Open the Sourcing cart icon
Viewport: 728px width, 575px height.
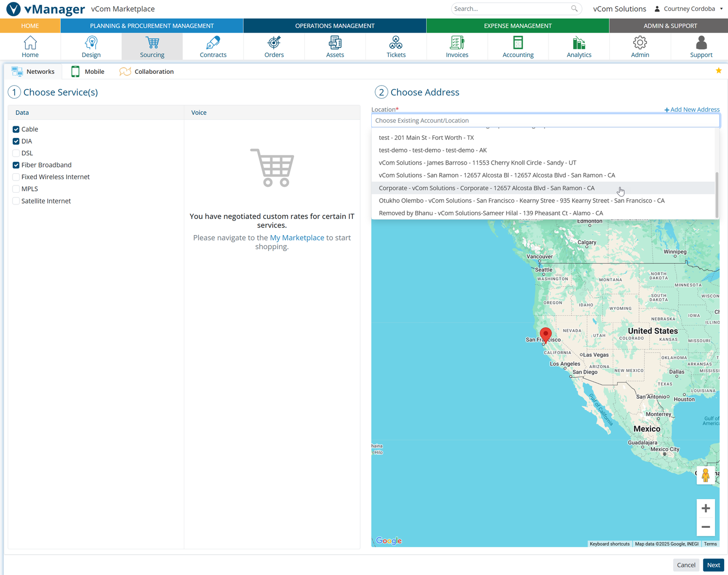[x=152, y=43]
